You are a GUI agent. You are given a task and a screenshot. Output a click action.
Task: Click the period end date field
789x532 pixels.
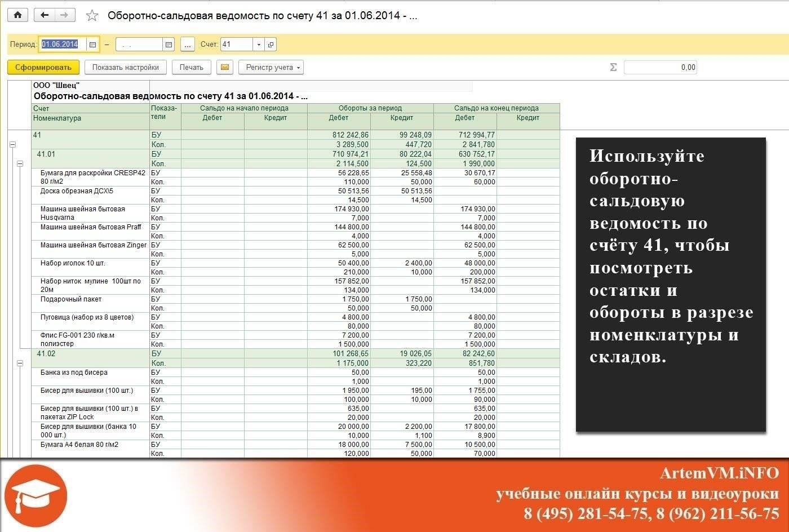[x=139, y=45]
